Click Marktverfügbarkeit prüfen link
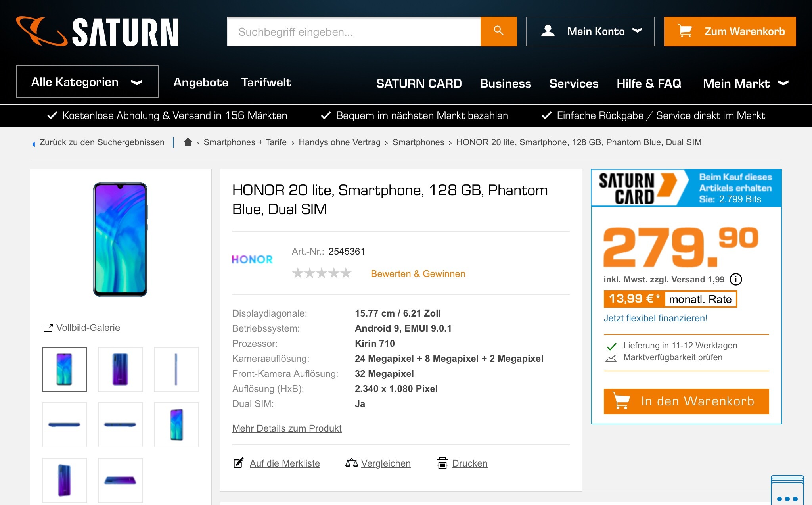Viewport: 812px width, 505px height. [673, 357]
